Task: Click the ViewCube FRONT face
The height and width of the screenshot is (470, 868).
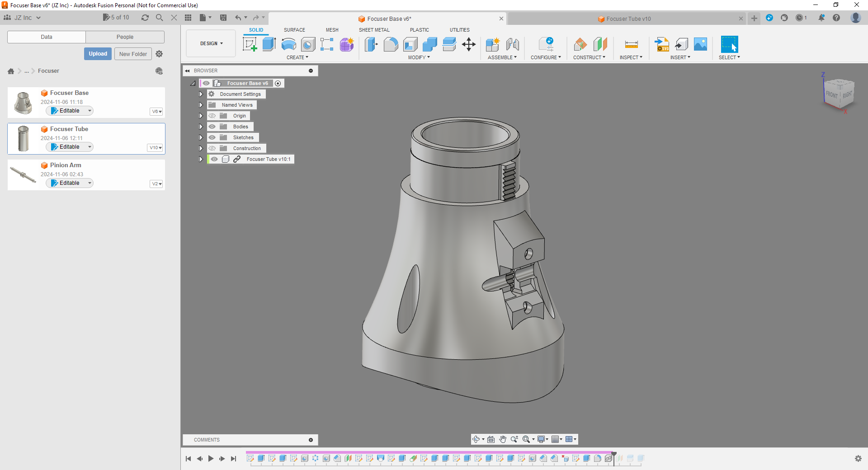Action: (x=832, y=94)
